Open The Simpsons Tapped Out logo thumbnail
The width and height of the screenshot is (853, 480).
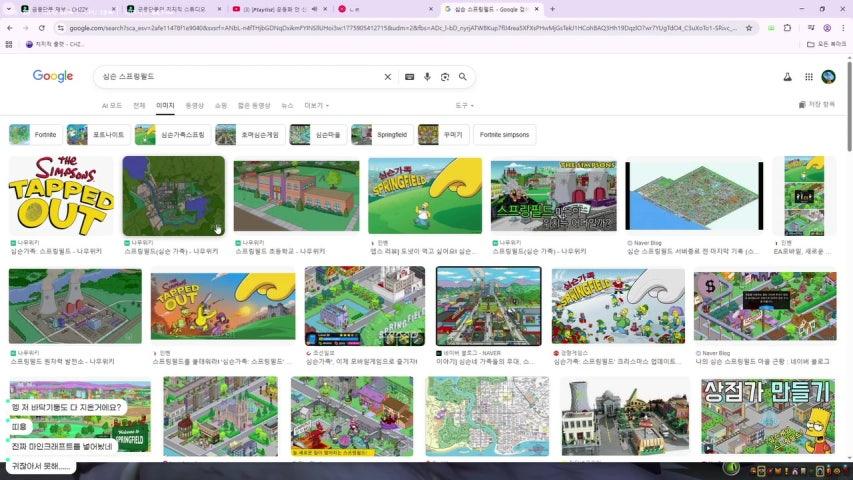[x=61, y=195]
